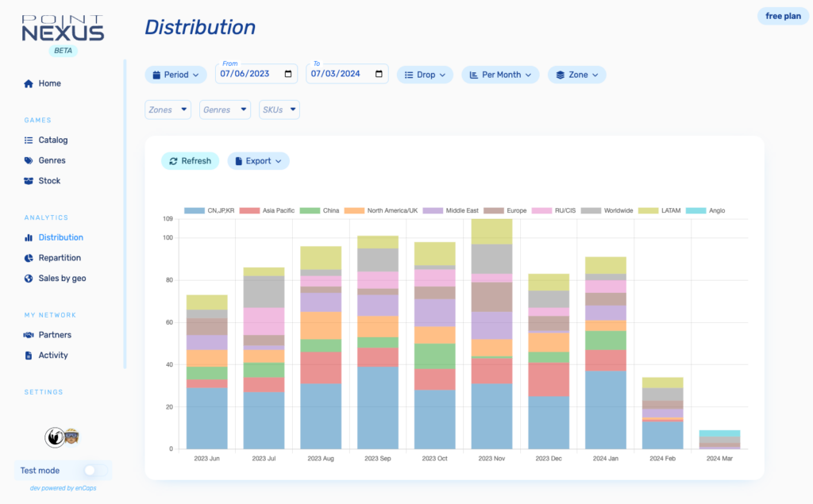This screenshot has width=813, height=504.
Task: Click the Stock box icon
Action: coord(29,181)
